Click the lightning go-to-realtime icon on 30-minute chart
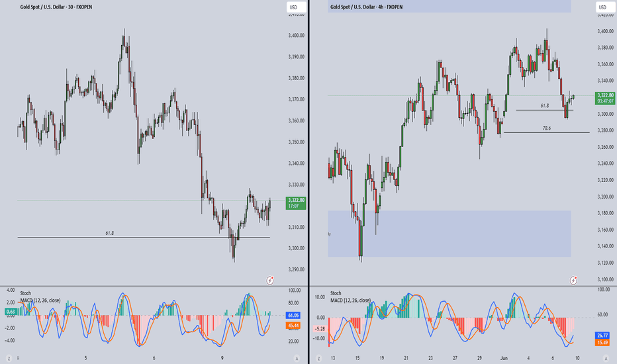Image resolution: width=617 pixels, height=364 pixels. tap(270, 280)
